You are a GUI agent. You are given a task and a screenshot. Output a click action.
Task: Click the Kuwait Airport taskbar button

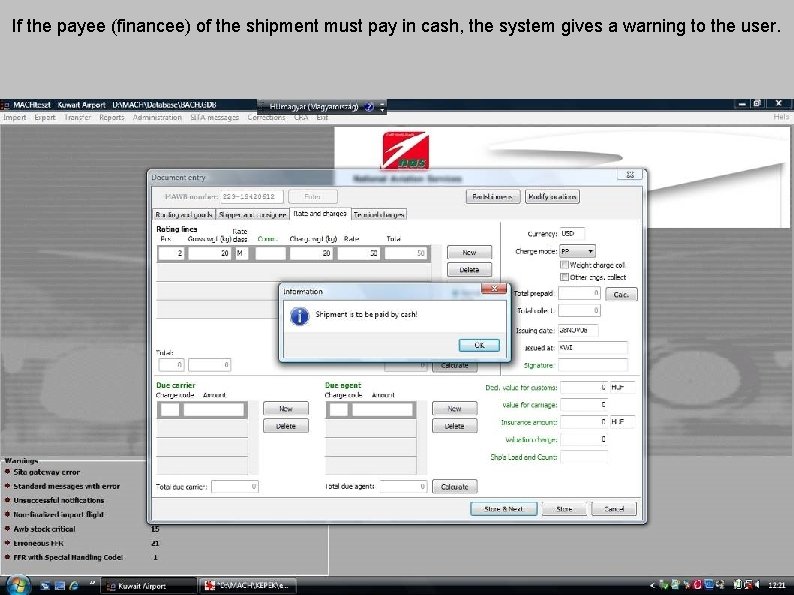pos(148,586)
